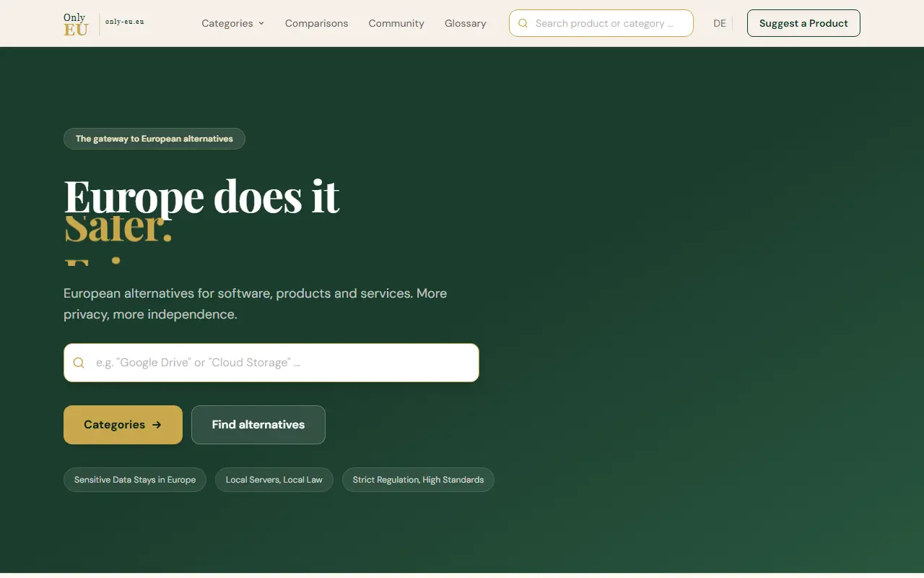
Task: Select the Local Servers, Local Law tag
Action: (x=274, y=480)
